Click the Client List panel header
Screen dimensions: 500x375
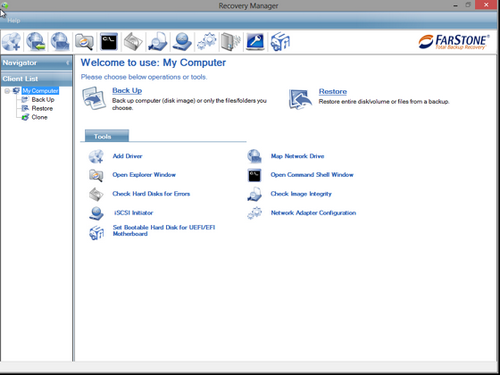tap(36, 79)
